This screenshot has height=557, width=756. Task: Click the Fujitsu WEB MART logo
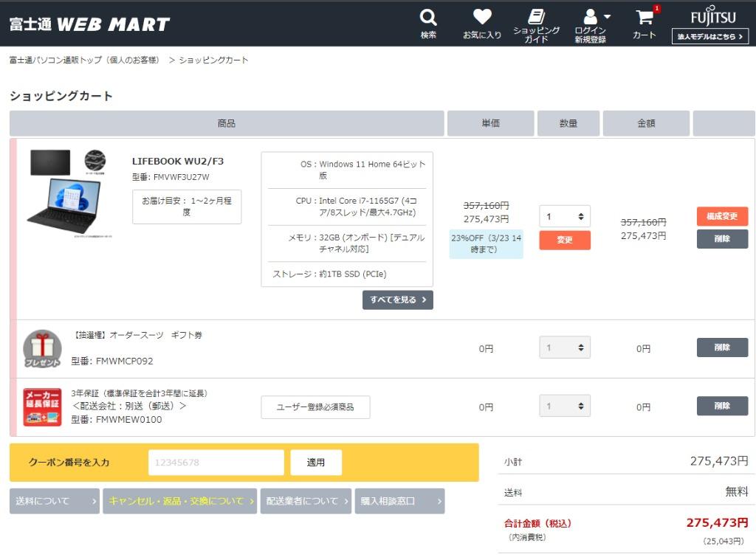pos(89,24)
